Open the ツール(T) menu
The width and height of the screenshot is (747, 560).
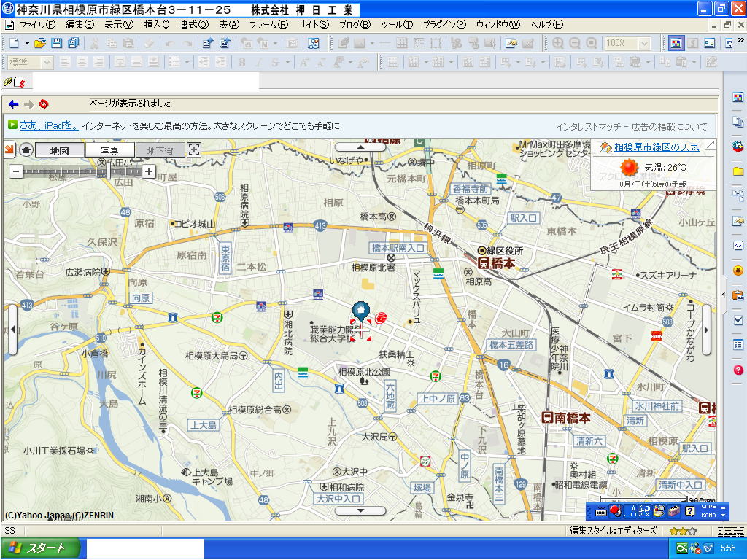point(397,25)
